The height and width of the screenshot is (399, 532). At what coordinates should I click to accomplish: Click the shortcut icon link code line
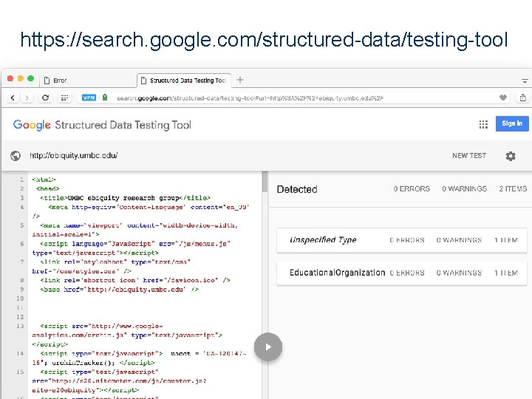pyautogui.click(x=135, y=280)
